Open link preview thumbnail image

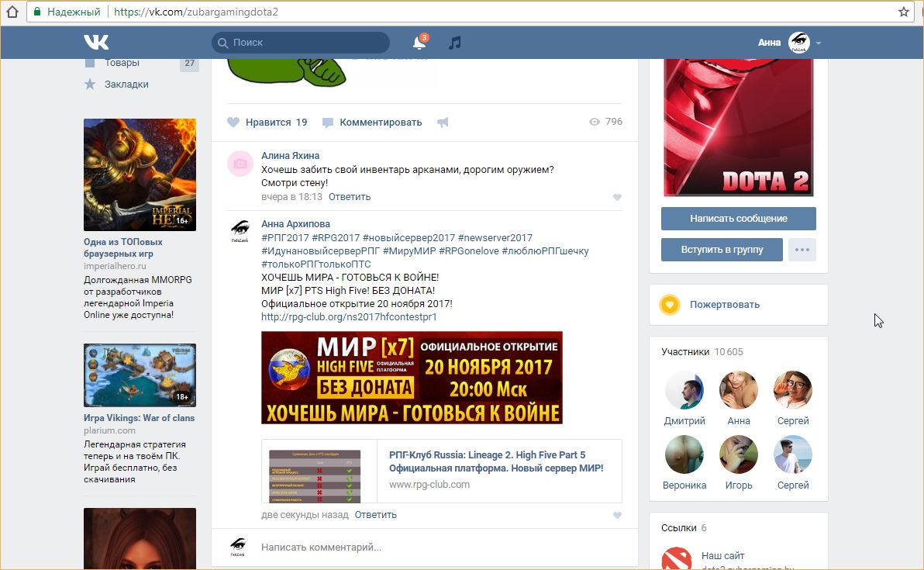[315, 476]
